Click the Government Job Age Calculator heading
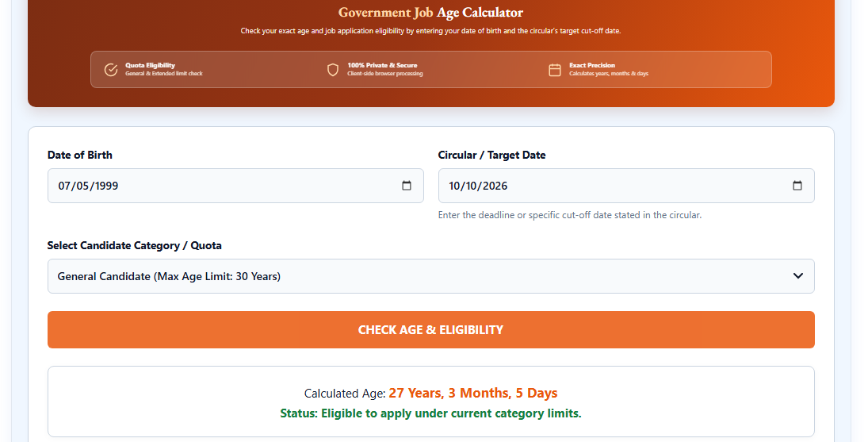 pos(430,12)
